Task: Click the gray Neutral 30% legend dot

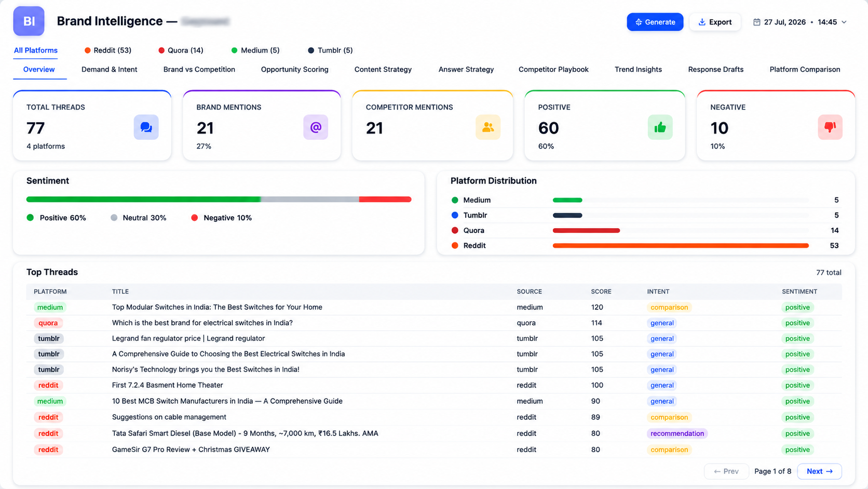Action: (x=114, y=218)
